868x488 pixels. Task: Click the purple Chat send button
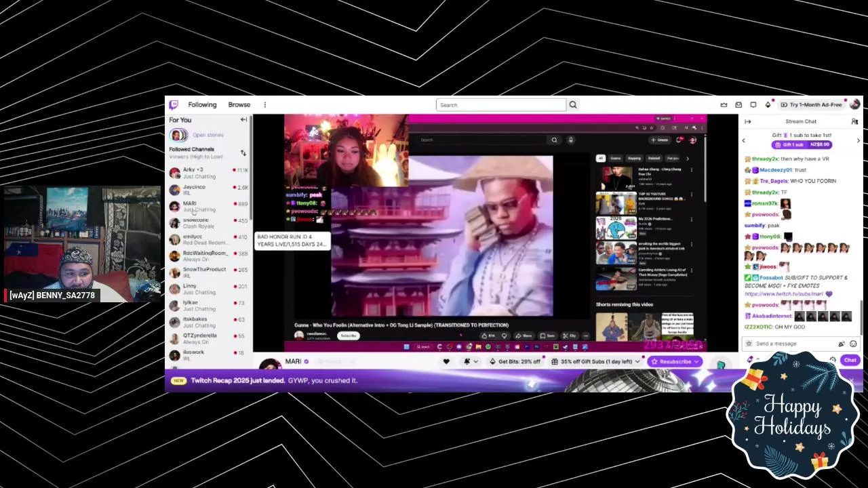click(x=850, y=361)
